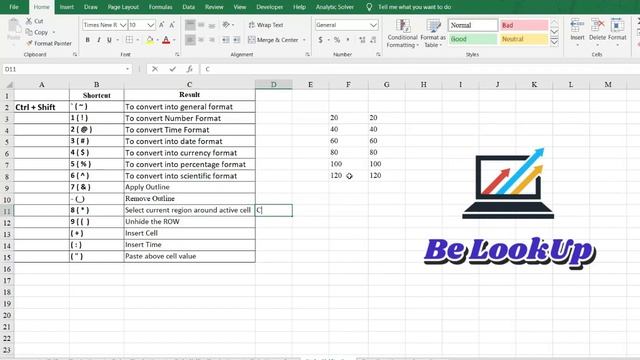Apply Percent Style icon
This screenshot has height=360, width=640.
(x=337, y=40)
